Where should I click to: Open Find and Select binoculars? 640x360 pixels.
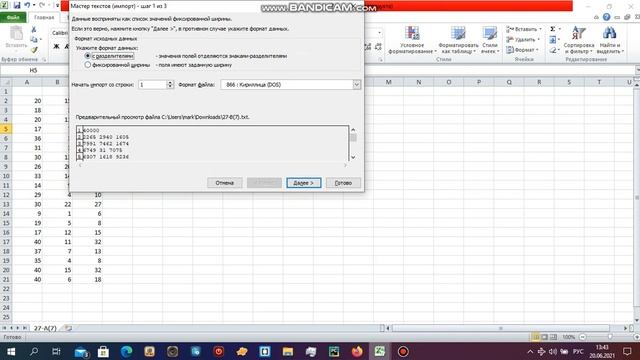[x=610, y=40]
